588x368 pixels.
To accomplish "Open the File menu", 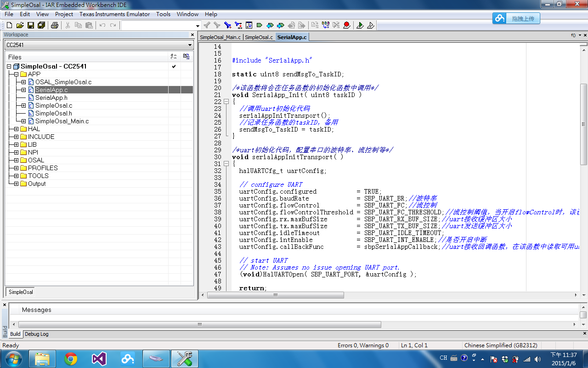I will coord(9,14).
